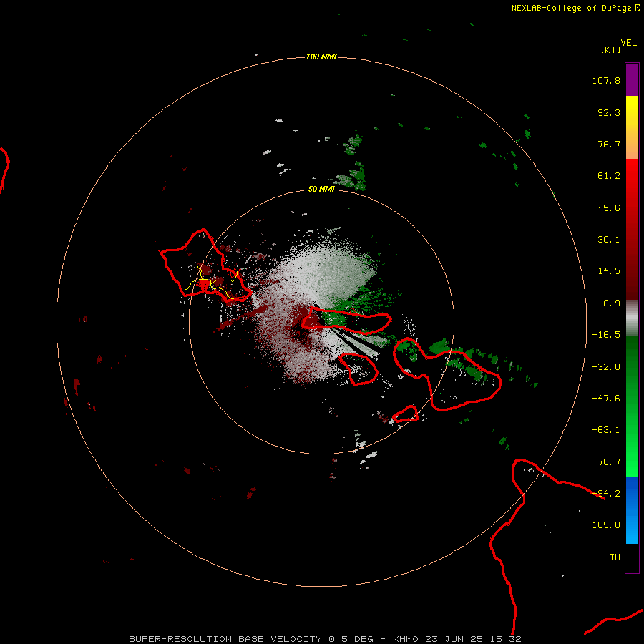
Task: Click the purple segment of the color bar
Action: coord(632,79)
